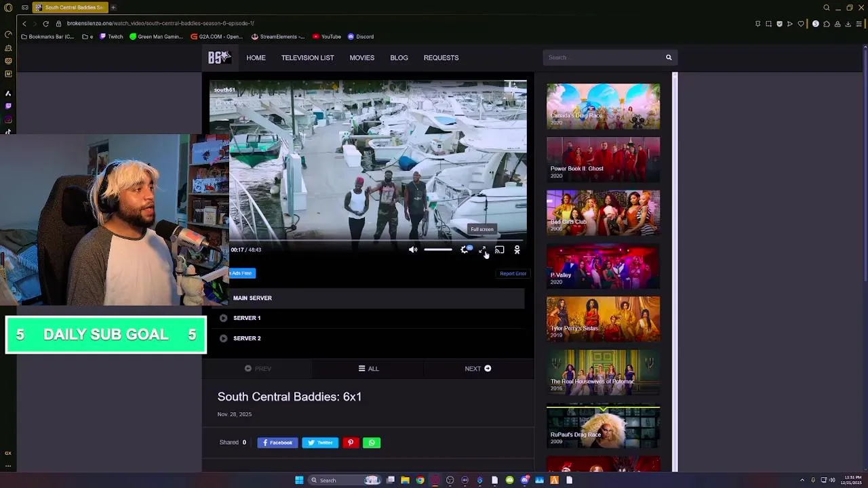Select the South Central Baddies browser tab
868x488 pixels.
click(x=70, y=7)
